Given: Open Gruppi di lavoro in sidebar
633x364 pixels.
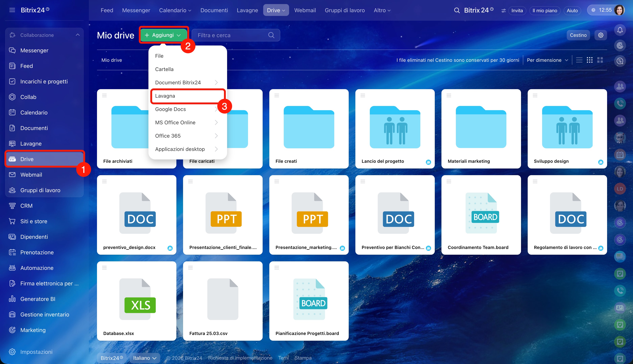Looking at the screenshot, I should tap(45, 190).
